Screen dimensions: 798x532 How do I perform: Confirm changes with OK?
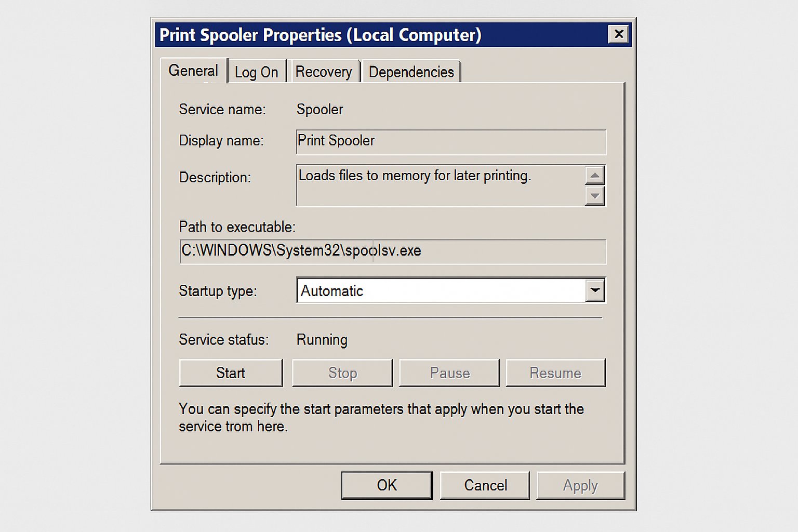pos(387,485)
